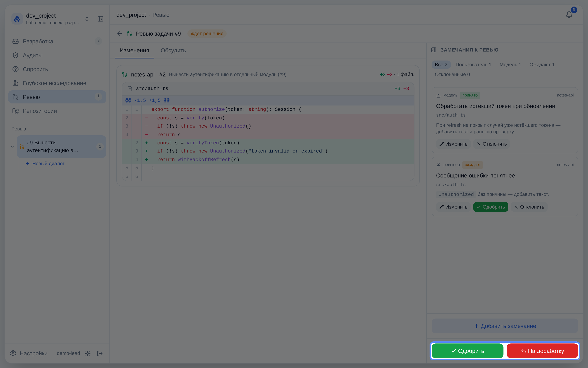
Task: Click the demo-lead username
Action: click(x=68, y=353)
